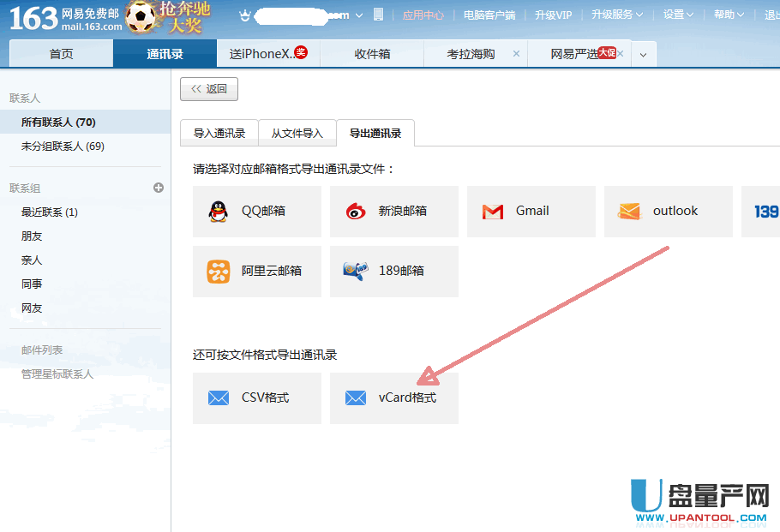The height and width of the screenshot is (532, 780).
Task: Select the 新浪邮箱 Weibo icon
Action: [x=356, y=212]
